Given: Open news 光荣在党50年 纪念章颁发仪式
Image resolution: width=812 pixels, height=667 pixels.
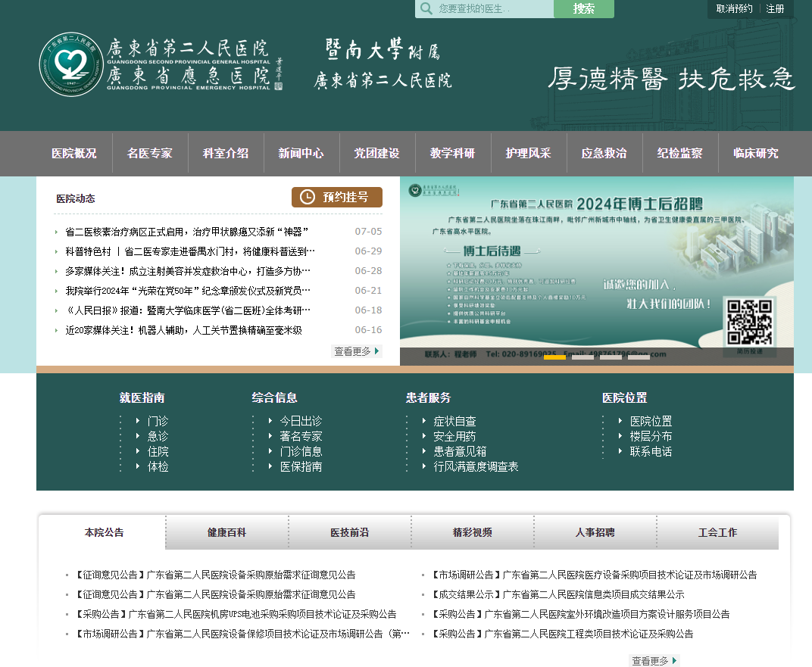Looking at the screenshot, I should (x=188, y=291).
